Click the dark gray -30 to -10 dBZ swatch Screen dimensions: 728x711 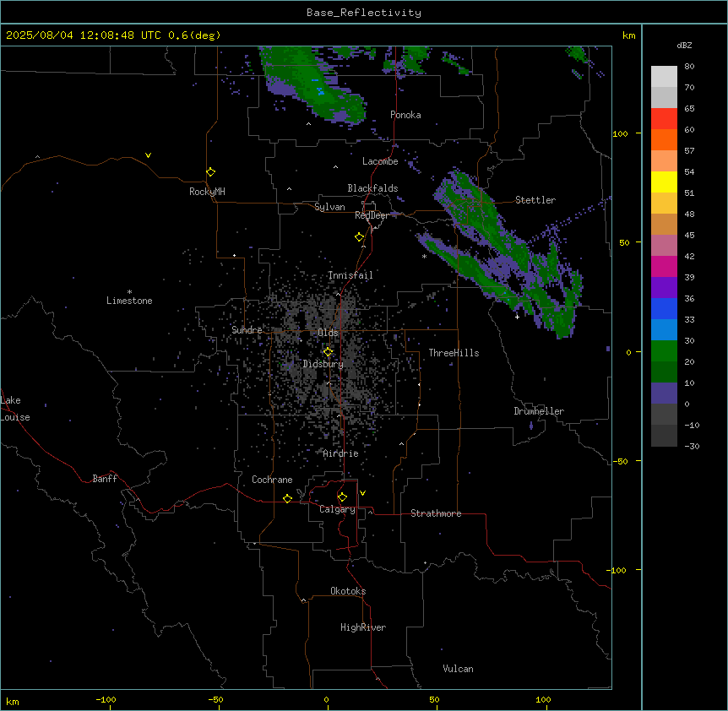tap(664, 436)
